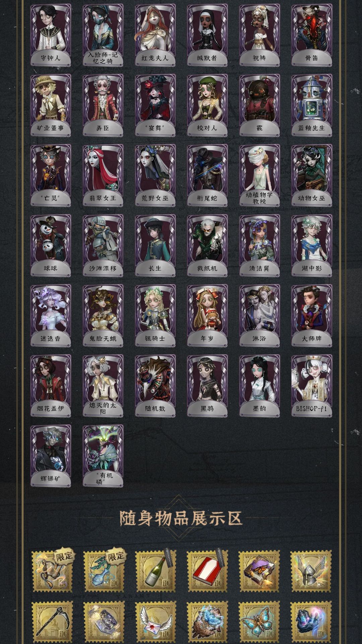362x644 pixels.
Task: Open the 辉锑矿 costume card
Action: [51, 456]
